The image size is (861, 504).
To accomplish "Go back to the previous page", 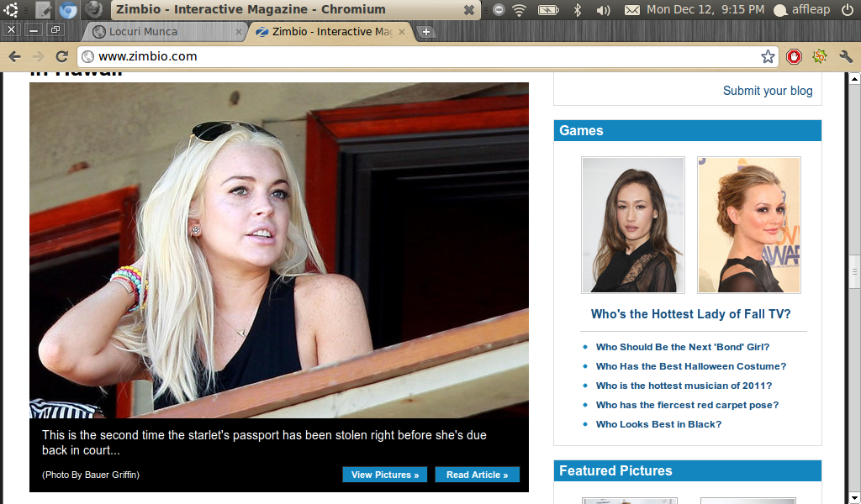I will (15, 56).
